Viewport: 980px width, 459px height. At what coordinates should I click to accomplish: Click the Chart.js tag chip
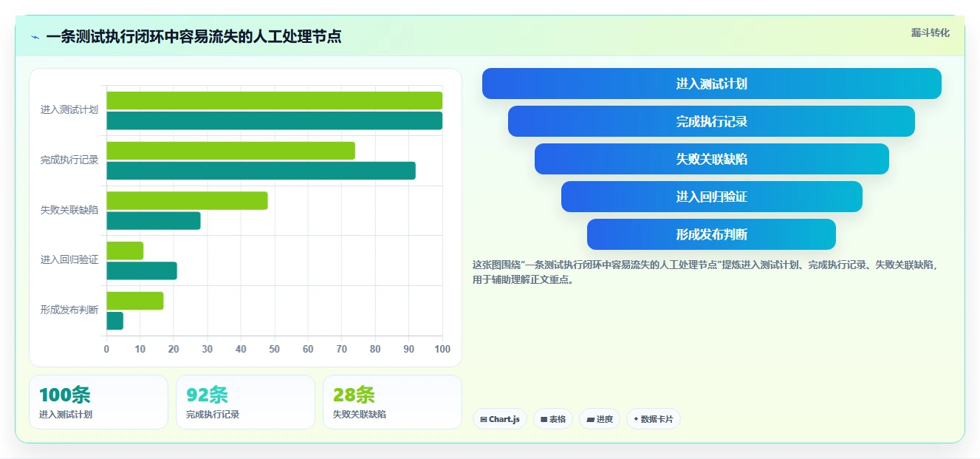pos(500,419)
